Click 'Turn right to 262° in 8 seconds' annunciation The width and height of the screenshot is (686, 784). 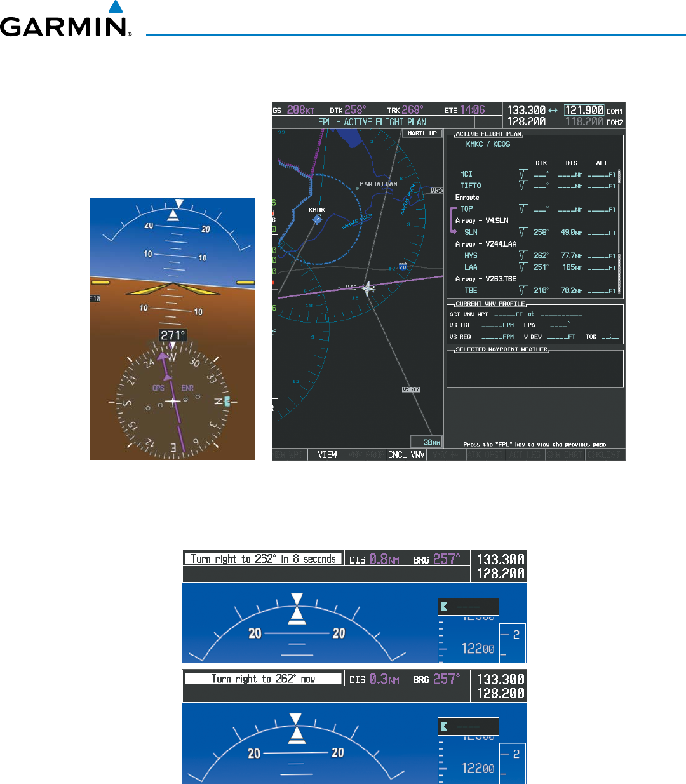tap(263, 558)
